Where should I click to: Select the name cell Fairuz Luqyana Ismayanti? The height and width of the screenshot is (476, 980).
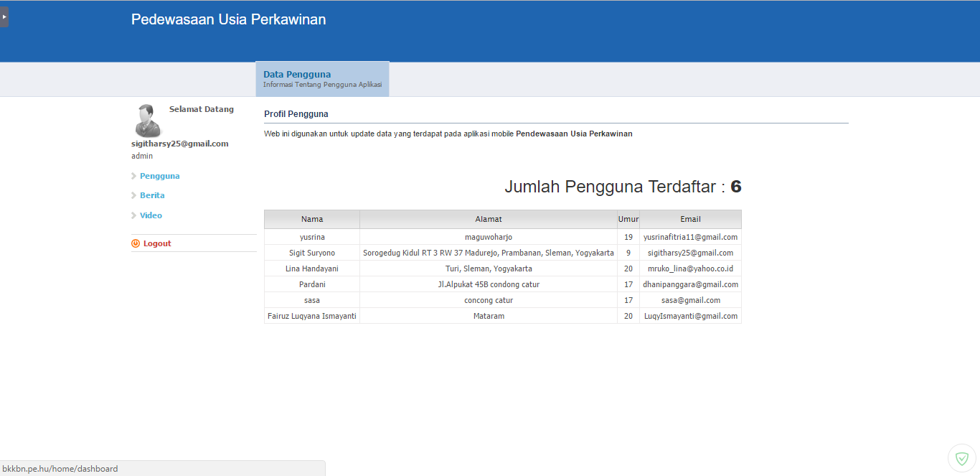tap(312, 316)
